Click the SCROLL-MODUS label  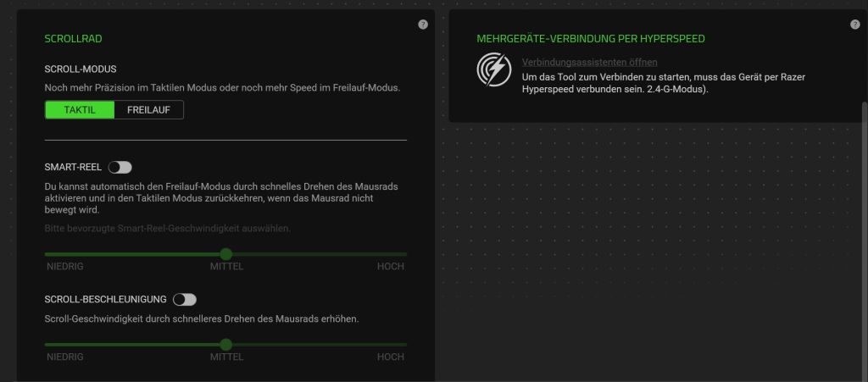tap(81, 69)
